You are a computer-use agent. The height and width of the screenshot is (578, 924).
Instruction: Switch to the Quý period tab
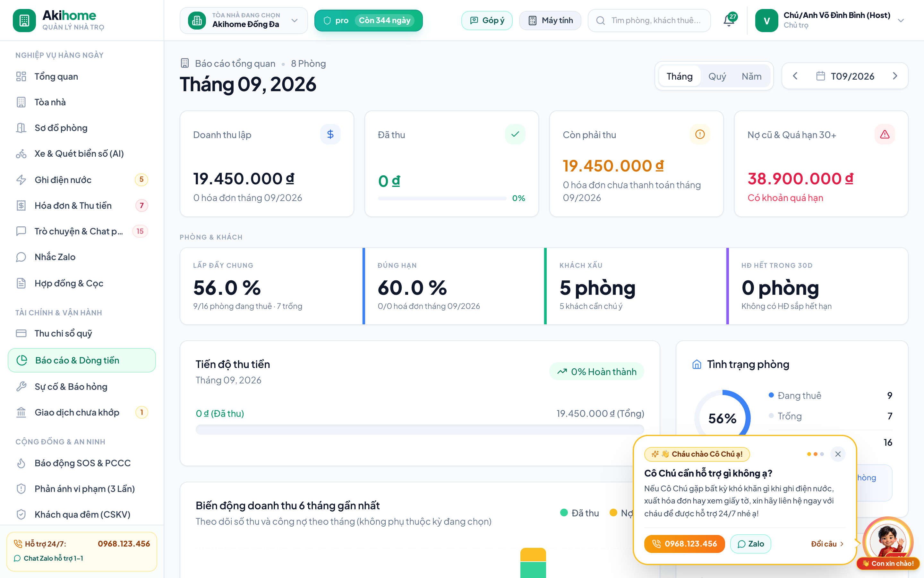717,76
